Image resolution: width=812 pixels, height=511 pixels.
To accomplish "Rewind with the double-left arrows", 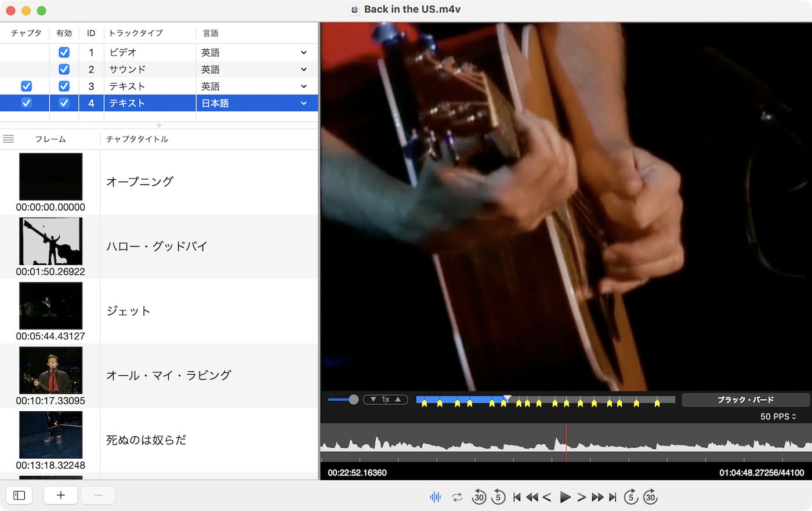I will (x=532, y=497).
